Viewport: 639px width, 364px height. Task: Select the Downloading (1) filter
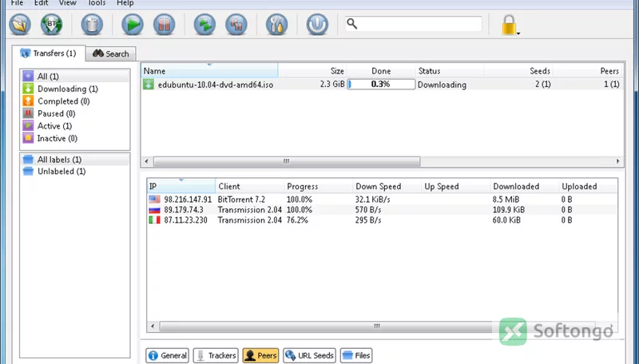coord(75,89)
